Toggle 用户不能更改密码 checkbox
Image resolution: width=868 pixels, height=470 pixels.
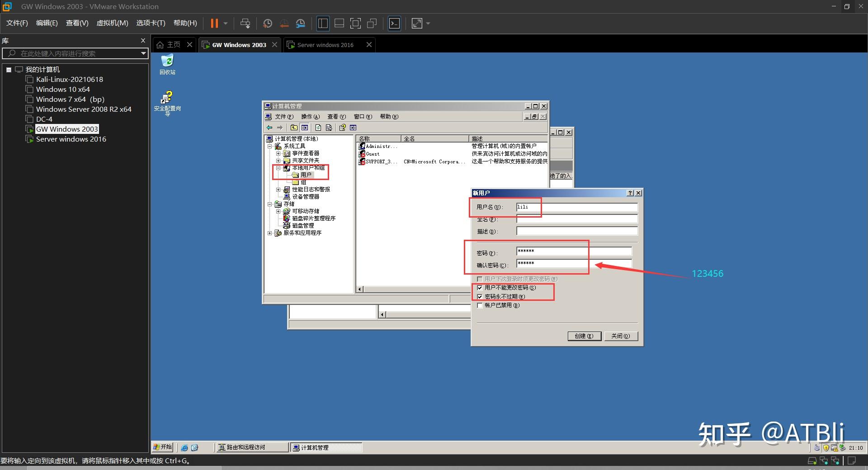pyautogui.click(x=480, y=288)
